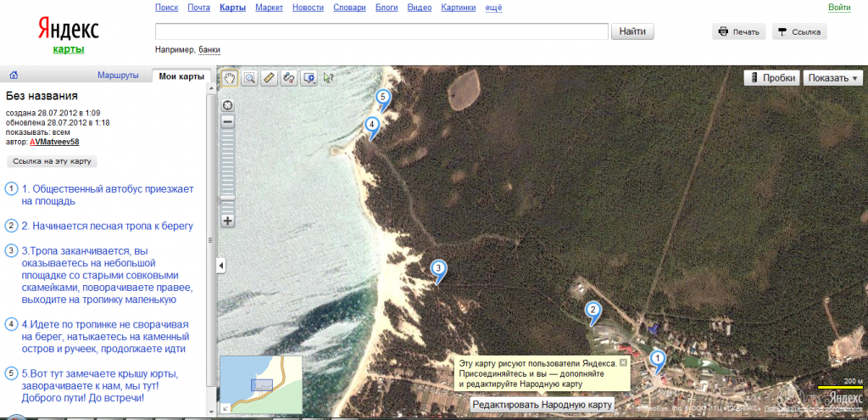Click map marker number 3
Image resolution: width=868 pixels, height=420 pixels.
(438, 269)
